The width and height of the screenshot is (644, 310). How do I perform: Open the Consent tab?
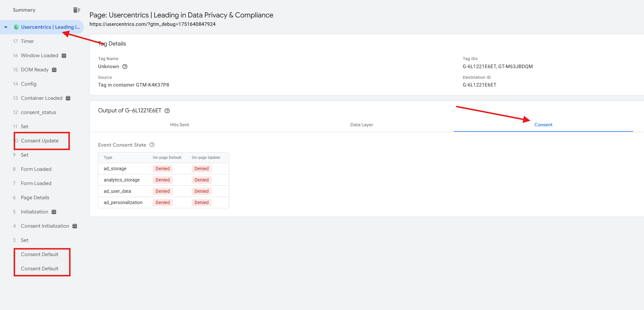pyautogui.click(x=543, y=125)
